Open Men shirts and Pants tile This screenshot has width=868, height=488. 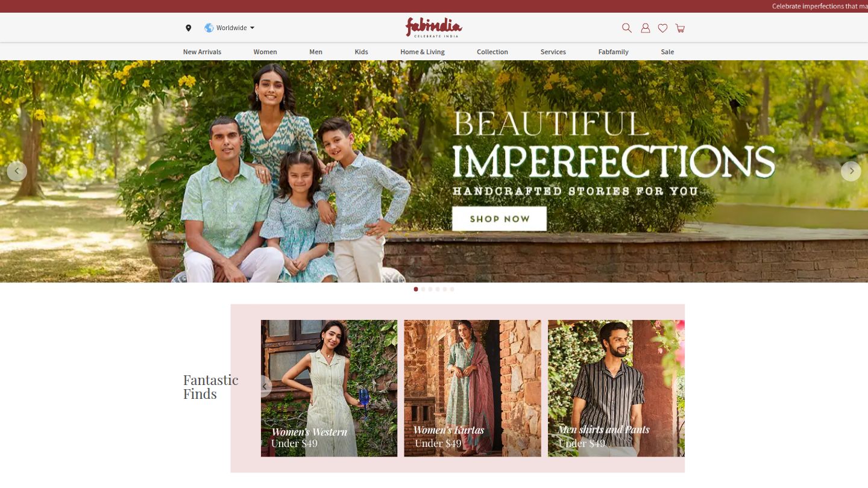pos(616,388)
